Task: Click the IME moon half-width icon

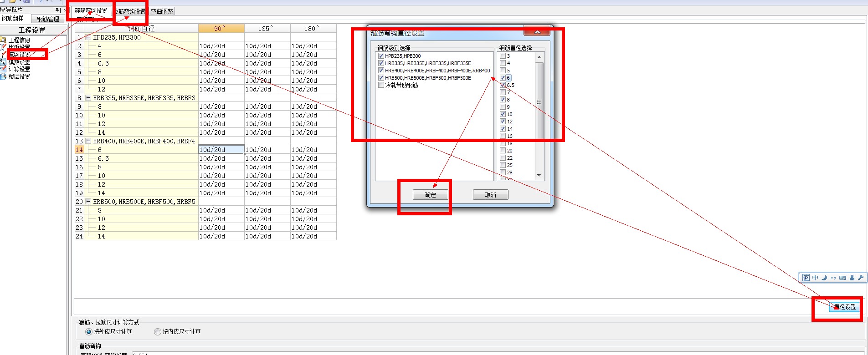Action: (824, 278)
